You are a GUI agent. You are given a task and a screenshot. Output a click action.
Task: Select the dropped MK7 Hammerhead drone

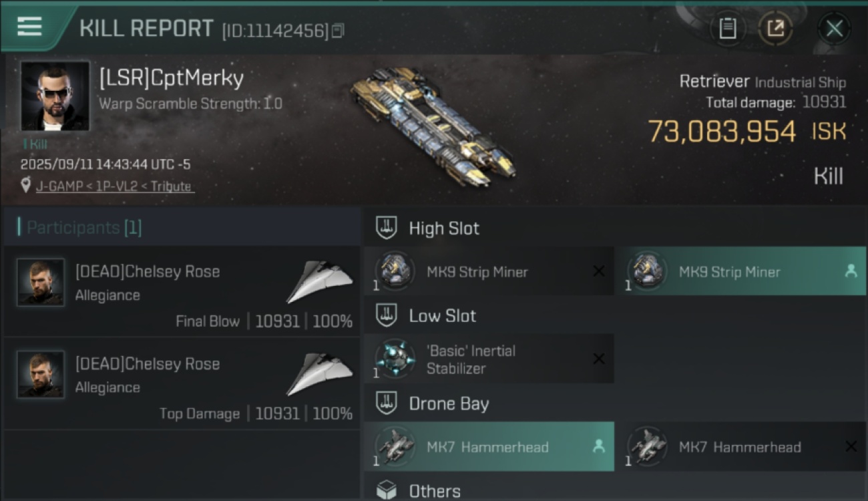[x=489, y=447]
